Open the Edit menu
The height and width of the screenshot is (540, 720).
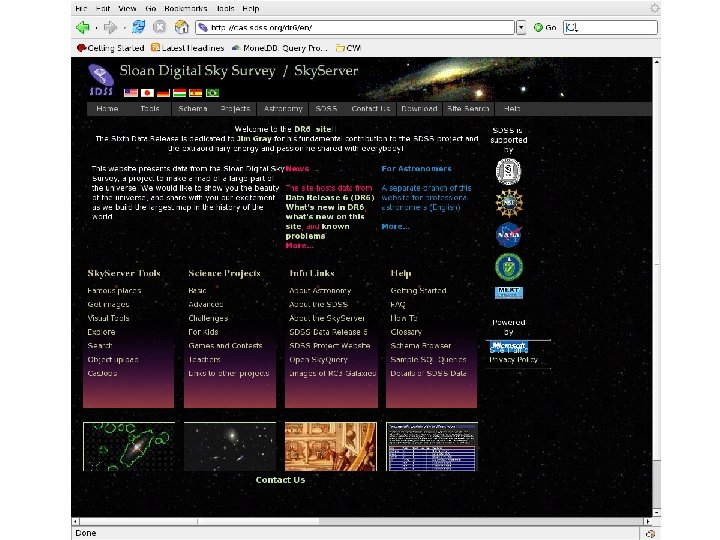click(103, 8)
